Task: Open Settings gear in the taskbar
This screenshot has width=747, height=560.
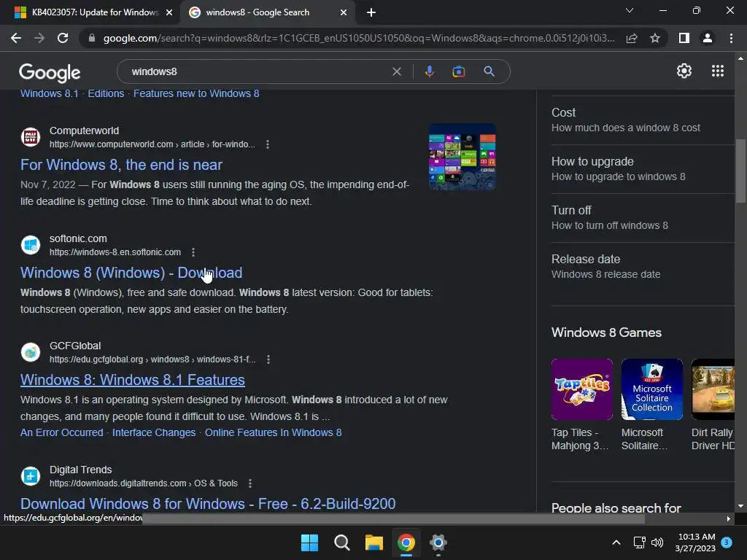Action: pos(438,542)
